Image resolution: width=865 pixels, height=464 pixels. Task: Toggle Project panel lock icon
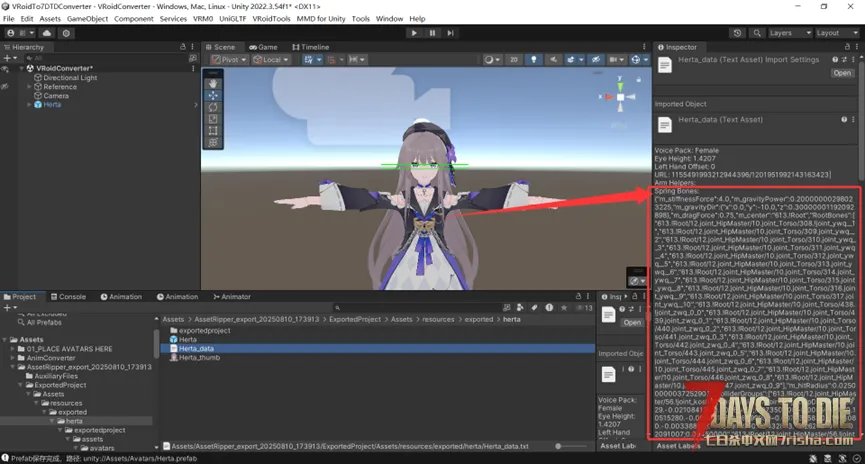578,296
